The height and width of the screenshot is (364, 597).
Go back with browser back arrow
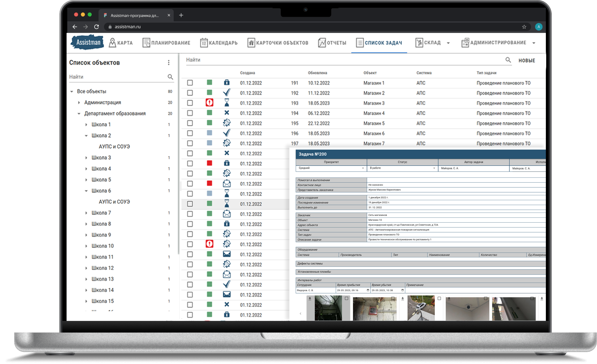[75, 27]
